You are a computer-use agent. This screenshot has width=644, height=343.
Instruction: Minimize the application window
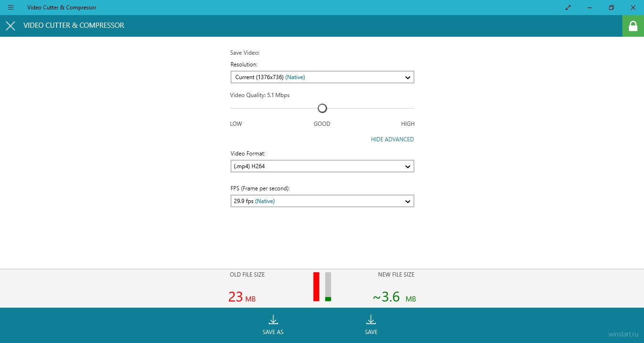point(590,8)
